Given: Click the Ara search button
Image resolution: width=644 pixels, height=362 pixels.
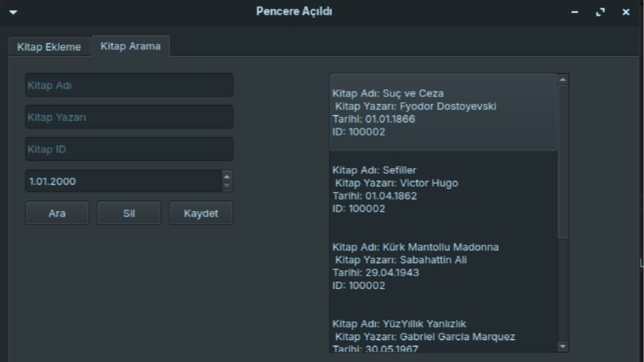Looking at the screenshot, I should [x=57, y=213].
